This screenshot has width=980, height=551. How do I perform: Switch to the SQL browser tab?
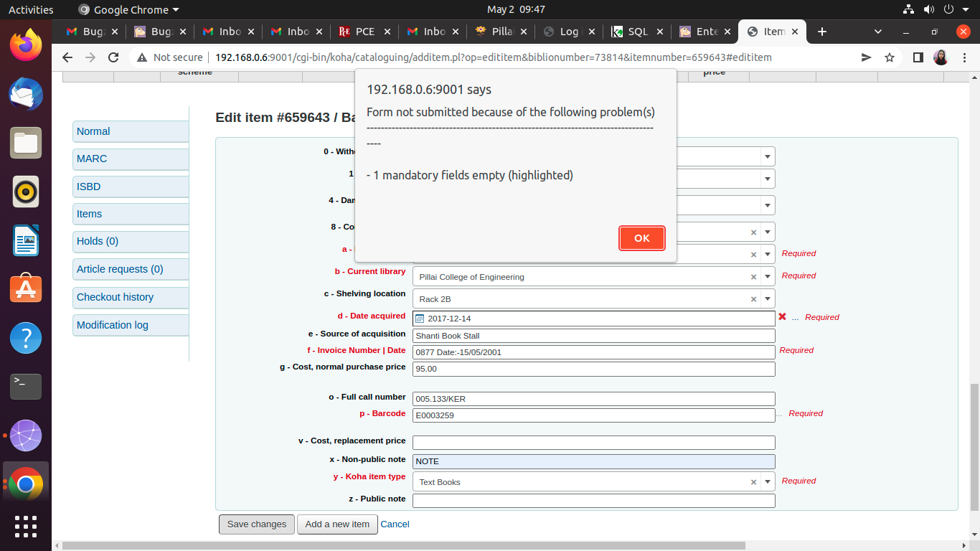631,32
